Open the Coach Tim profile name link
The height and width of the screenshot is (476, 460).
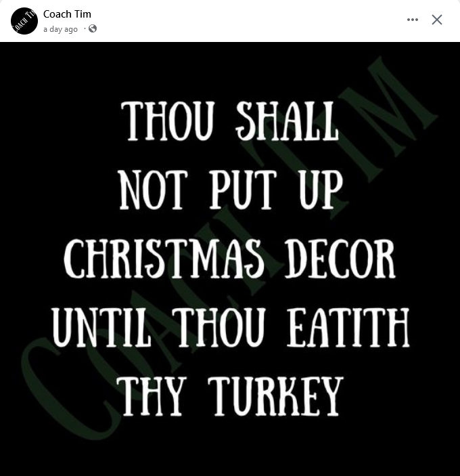coord(67,14)
